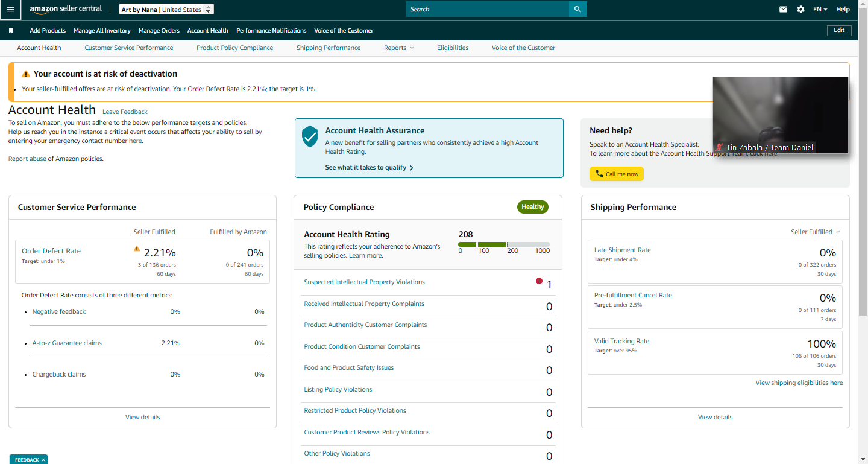Select the Account Health tab
This screenshot has width=868, height=464.
[39, 48]
